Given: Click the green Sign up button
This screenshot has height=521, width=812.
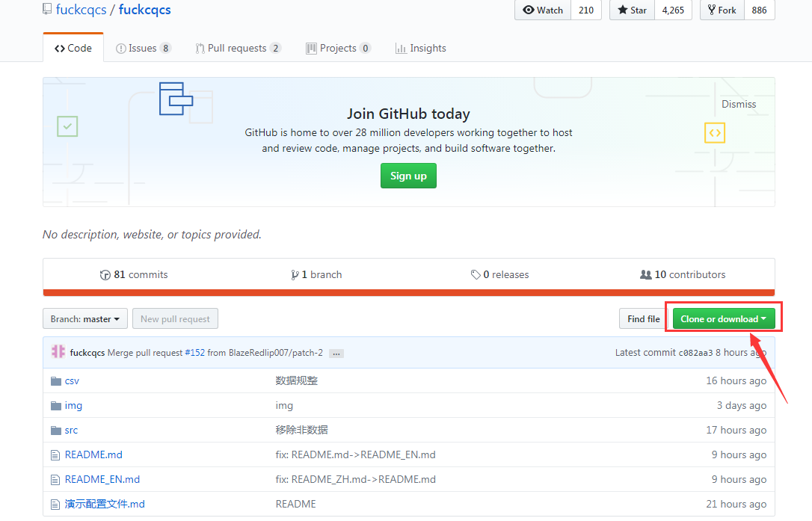Looking at the screenshot, I should point(408,176).
